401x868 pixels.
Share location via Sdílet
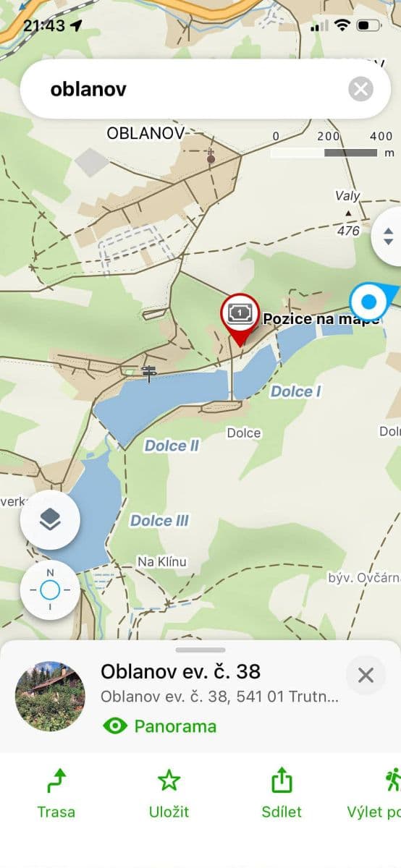point(282,793)
